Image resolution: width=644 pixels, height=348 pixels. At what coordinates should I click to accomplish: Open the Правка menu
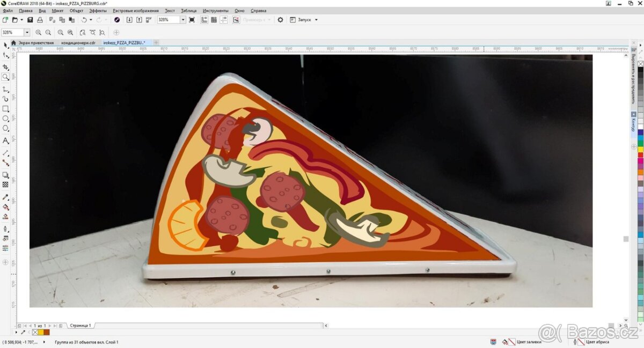[x=25, y=11]
